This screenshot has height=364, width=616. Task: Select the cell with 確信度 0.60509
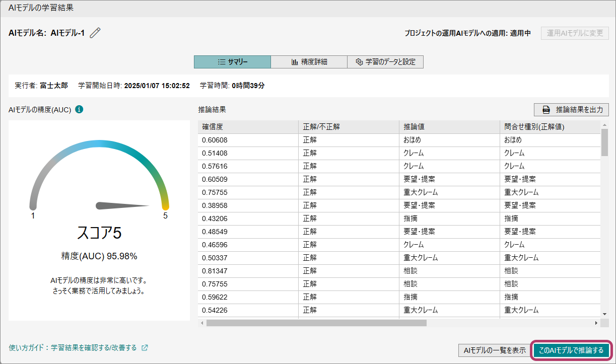click(x=248, y=179)
